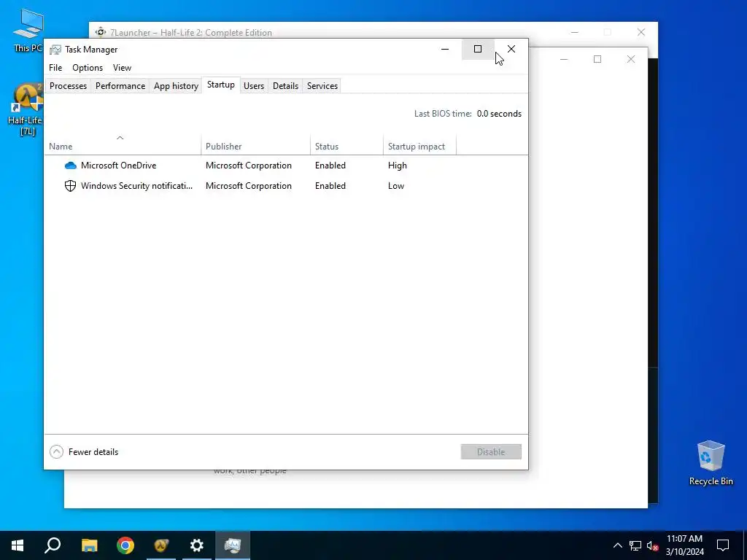Open the View menu in Task Manager
Screen dimensions: 747x560
tap(122, 68)
